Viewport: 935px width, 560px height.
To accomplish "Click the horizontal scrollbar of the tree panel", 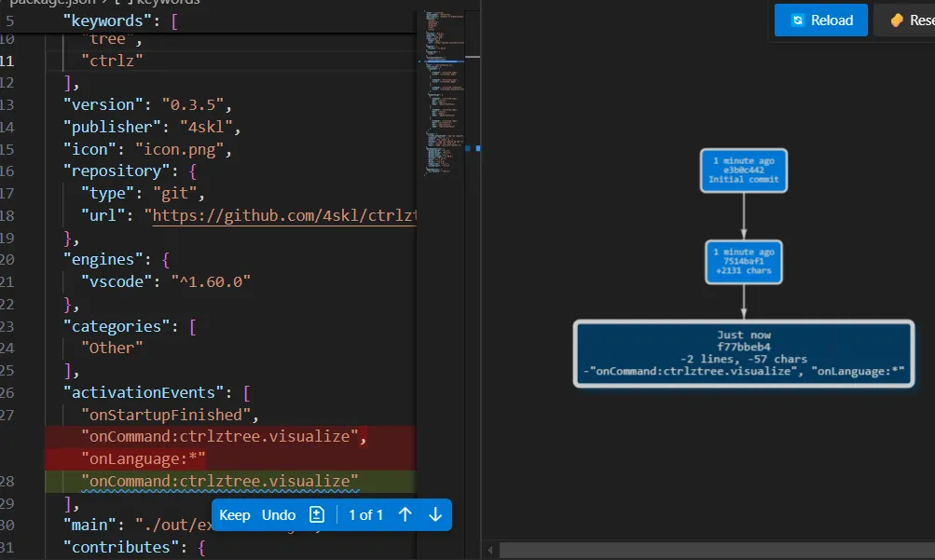I will pos(717,550).
